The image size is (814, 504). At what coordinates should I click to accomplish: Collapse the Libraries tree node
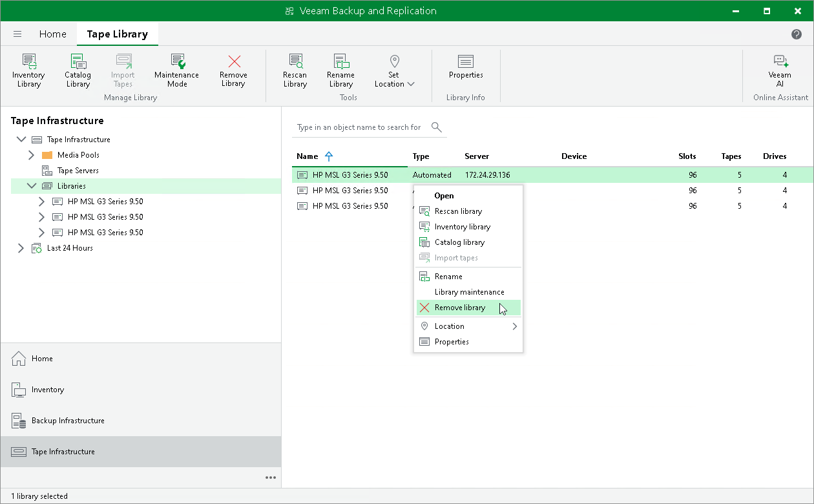(x=31, y=186)
